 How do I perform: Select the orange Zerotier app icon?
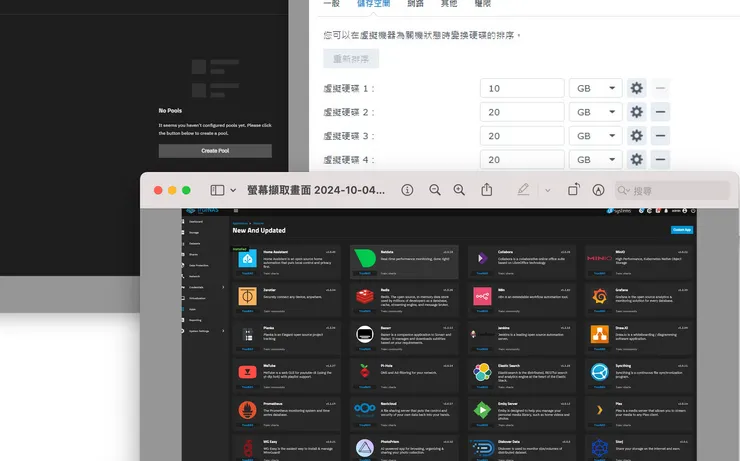tap(247, 296)
